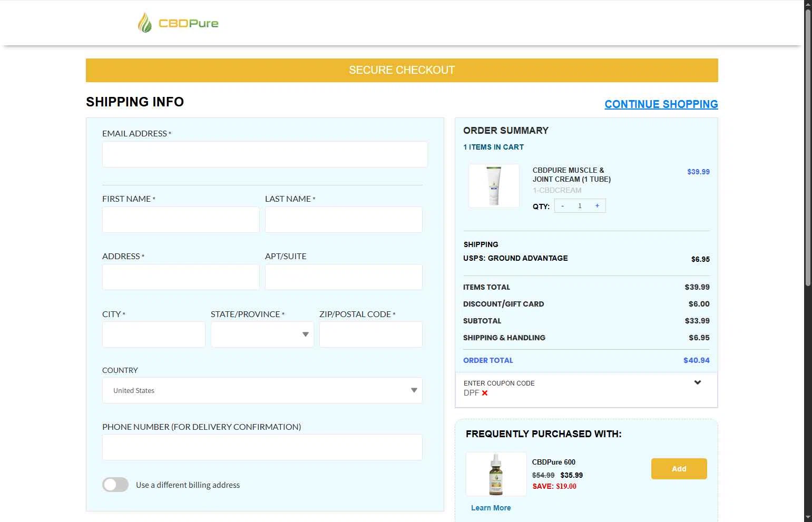Image resolution: width=812 pixels, height=522 pixels.
Task: Click the scrollbar down arrow
Action: (x=808, y=517)
